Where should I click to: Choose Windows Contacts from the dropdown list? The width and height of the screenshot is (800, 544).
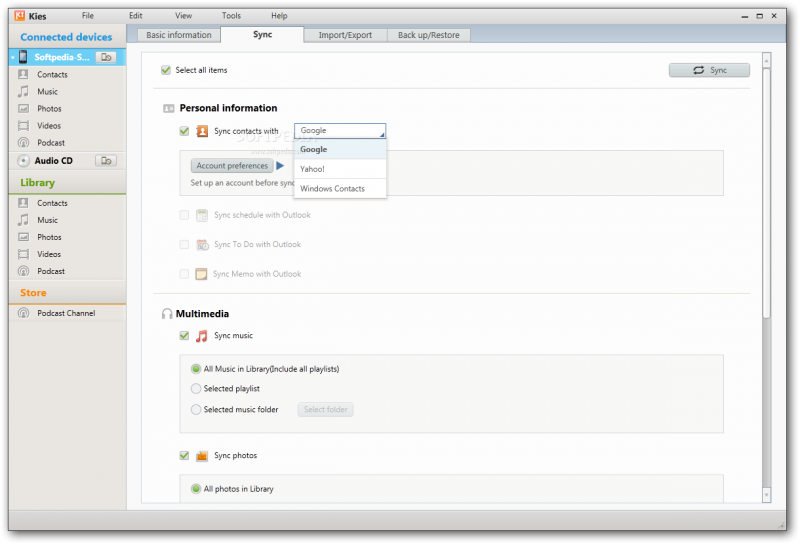pyautogui.click(x=340, y=189)
